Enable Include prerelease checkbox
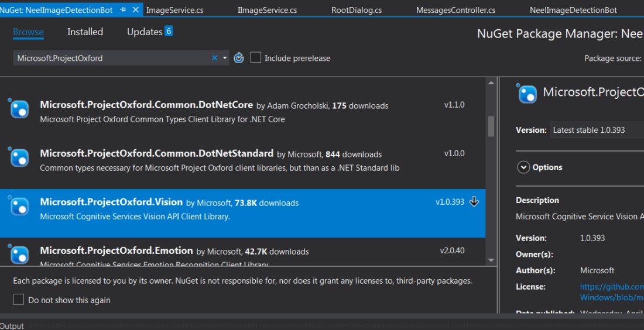 click(256, 57)
